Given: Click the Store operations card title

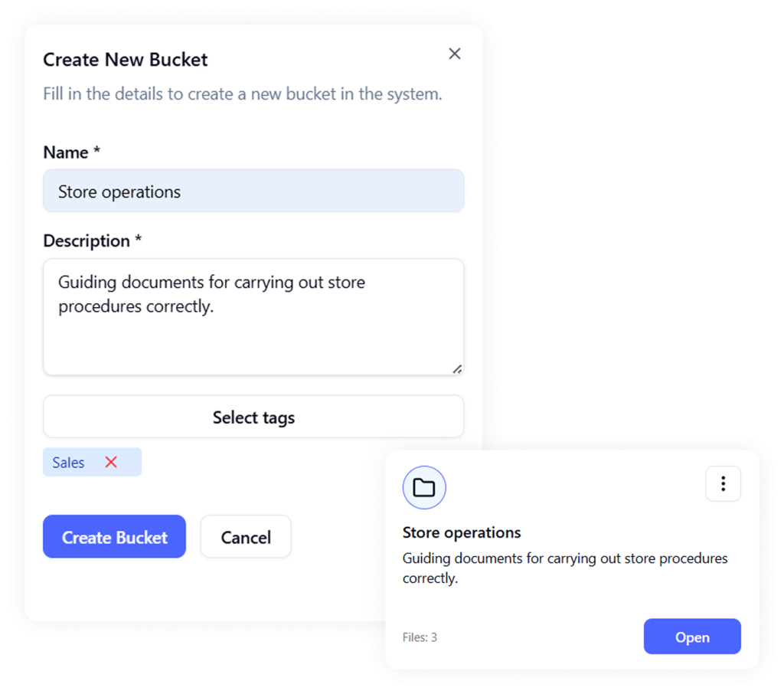Looking at the screenshot, I should point(462,532).
